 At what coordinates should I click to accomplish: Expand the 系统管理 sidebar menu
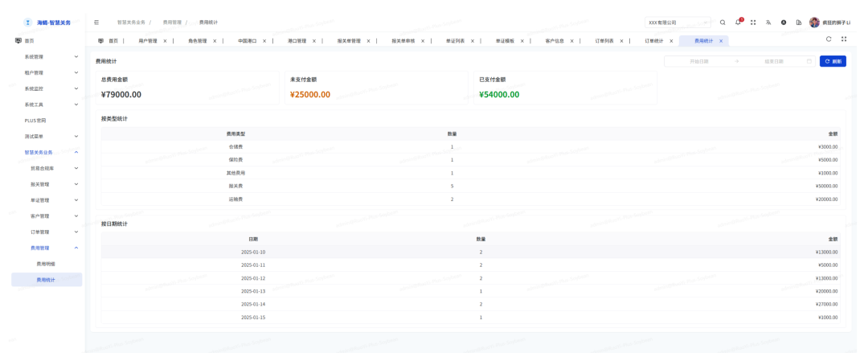tap(47, 56)
